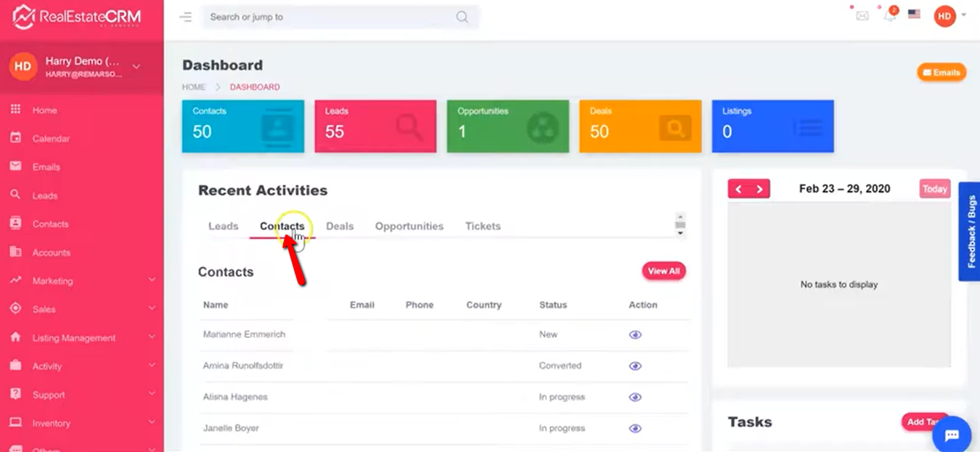Click the orange Emails button

[941, 73]
